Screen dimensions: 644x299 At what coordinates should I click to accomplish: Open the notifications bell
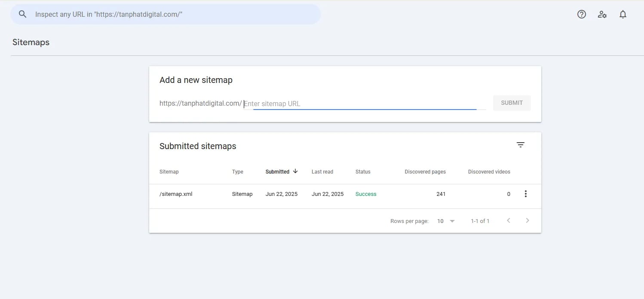click(x=623, y=14)
